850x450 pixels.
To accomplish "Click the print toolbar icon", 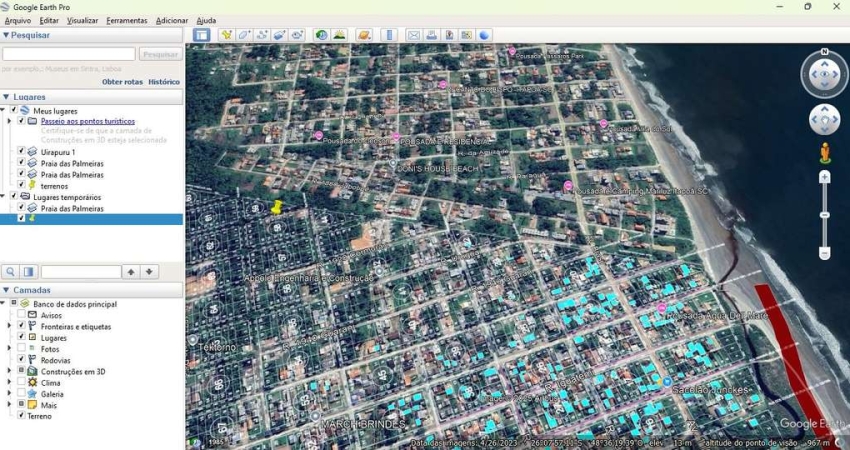I will [x=432, y=35].
